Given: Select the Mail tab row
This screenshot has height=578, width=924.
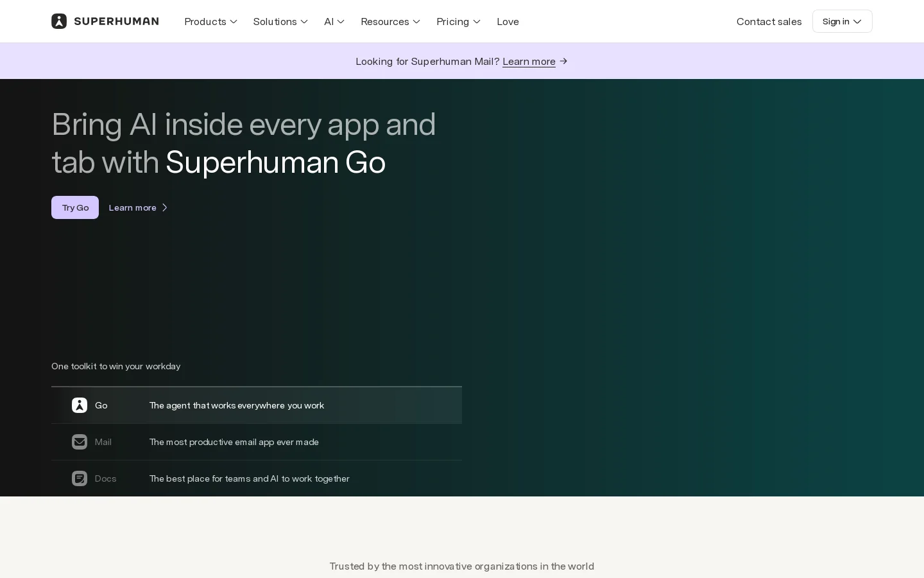Looking at the screenshot, I should coord(257,442).
